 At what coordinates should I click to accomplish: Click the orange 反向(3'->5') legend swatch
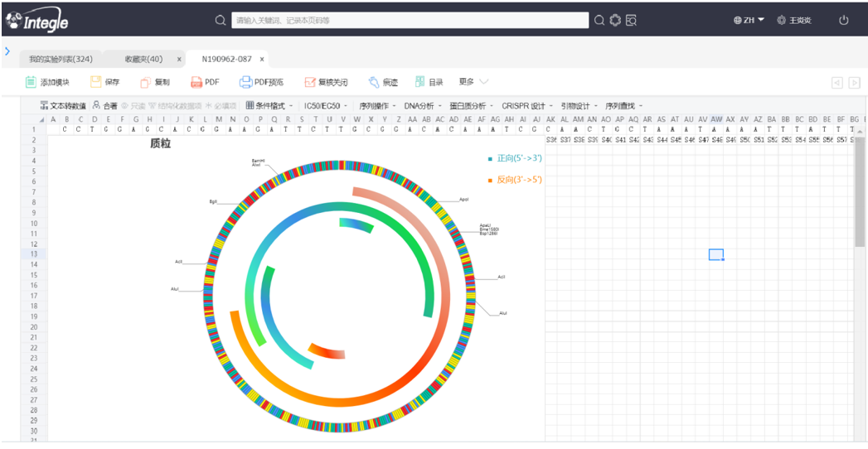pos(491,180)
